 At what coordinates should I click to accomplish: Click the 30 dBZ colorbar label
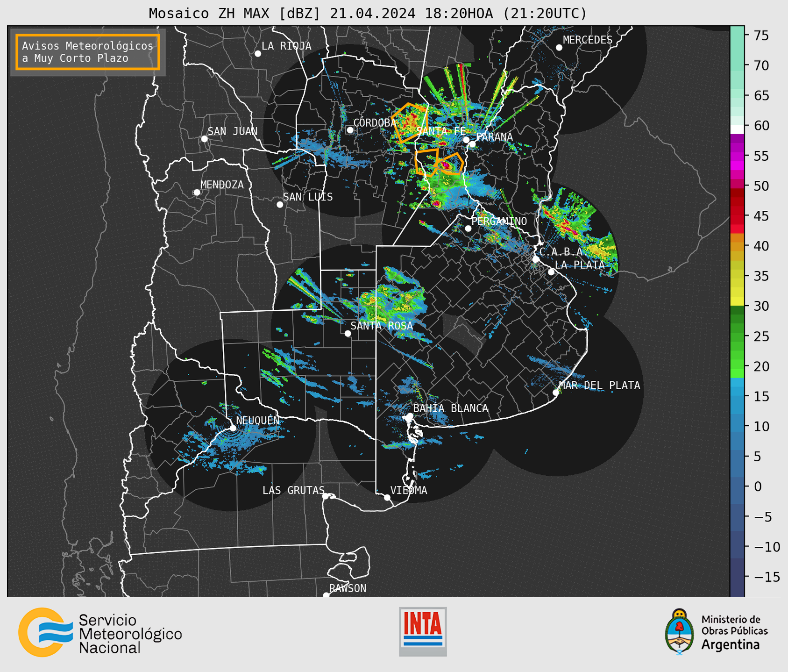click(761, 306)
